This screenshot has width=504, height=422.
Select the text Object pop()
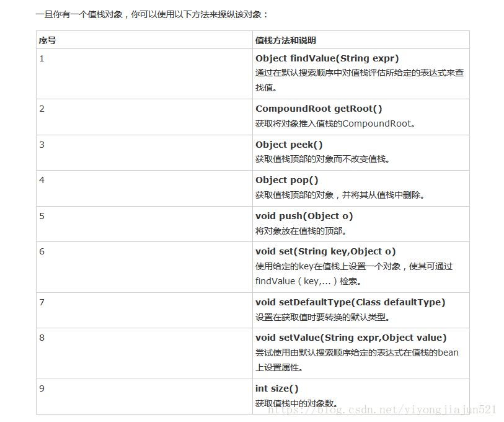pos(286,180)
